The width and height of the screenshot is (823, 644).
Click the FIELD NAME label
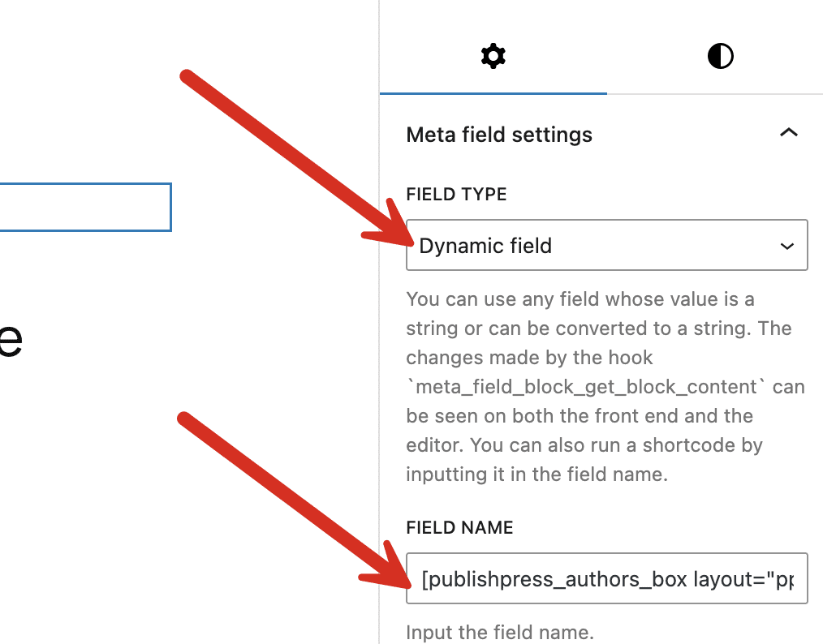[x=459, y=527]
